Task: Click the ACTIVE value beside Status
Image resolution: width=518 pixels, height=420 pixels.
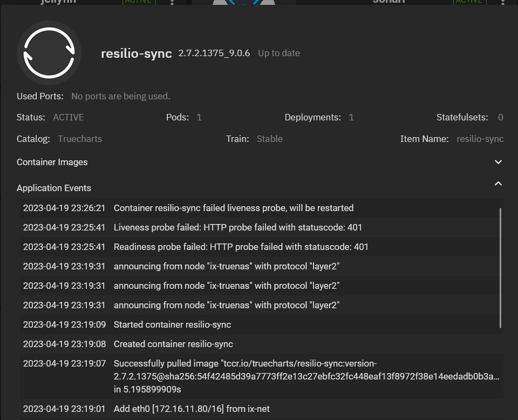Action: tap(69, 117)
